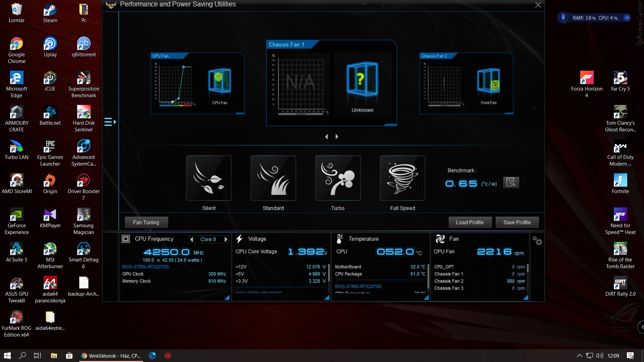Expand the Temperature panel corner arrow

(x=426, y=297)
